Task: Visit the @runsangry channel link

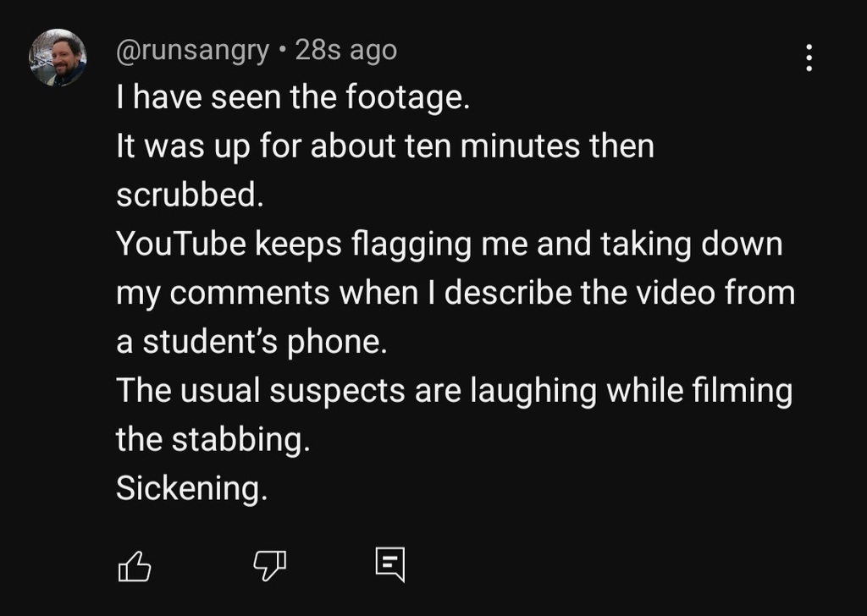Action: (x=191, y=51)
